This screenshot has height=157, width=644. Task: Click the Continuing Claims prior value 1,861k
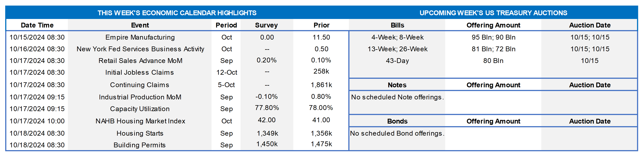[321, 85]
